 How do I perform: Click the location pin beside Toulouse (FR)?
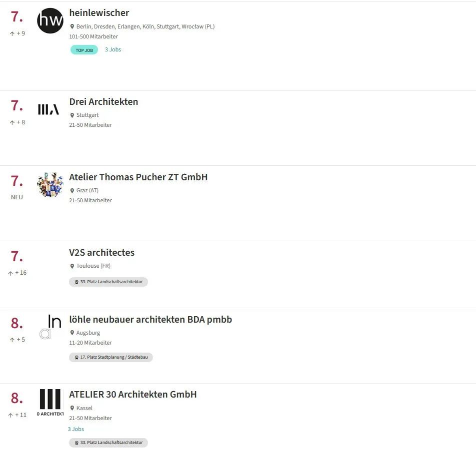click(x=72, y=266)
